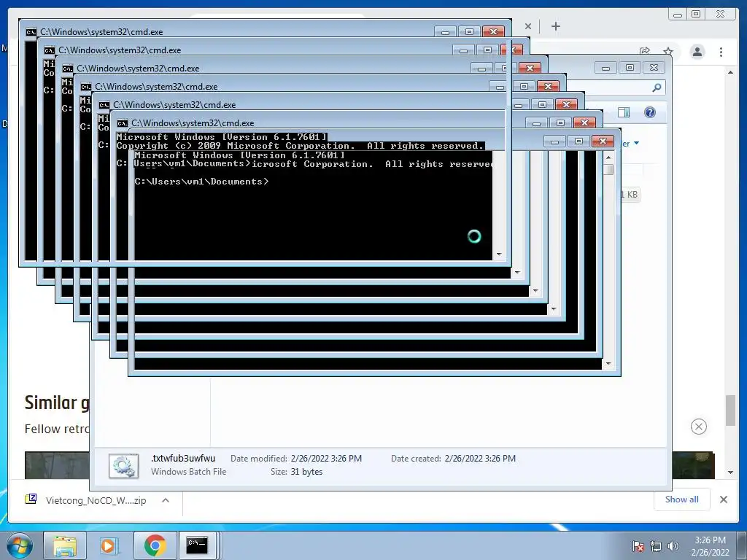Open the Action Center flag icon

(x=638, y=546)
